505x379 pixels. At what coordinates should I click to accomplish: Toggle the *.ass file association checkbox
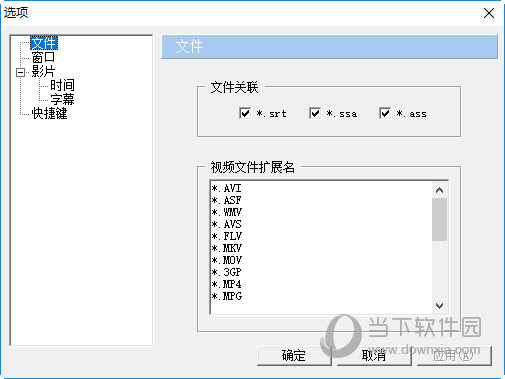click(x=385, y=113)
